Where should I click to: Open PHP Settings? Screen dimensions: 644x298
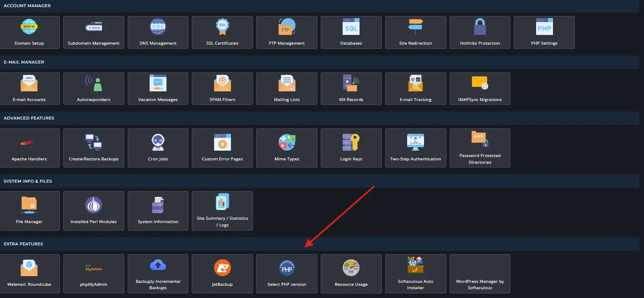point(544,32)
